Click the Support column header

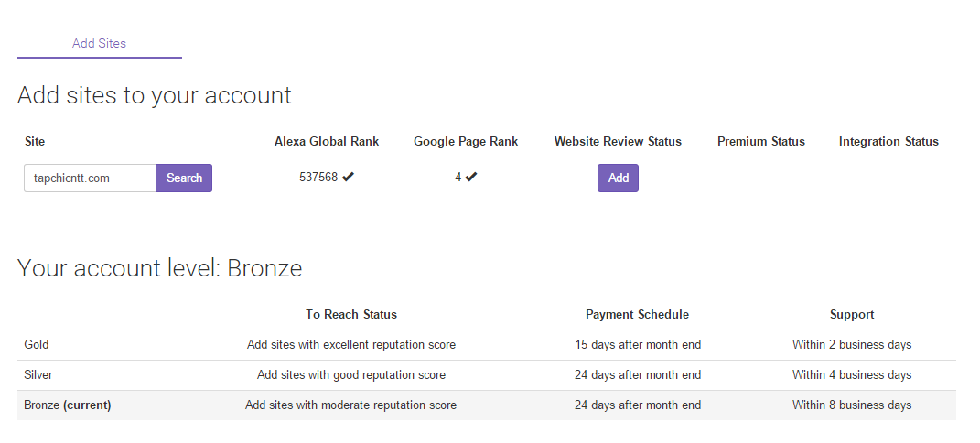851,314
